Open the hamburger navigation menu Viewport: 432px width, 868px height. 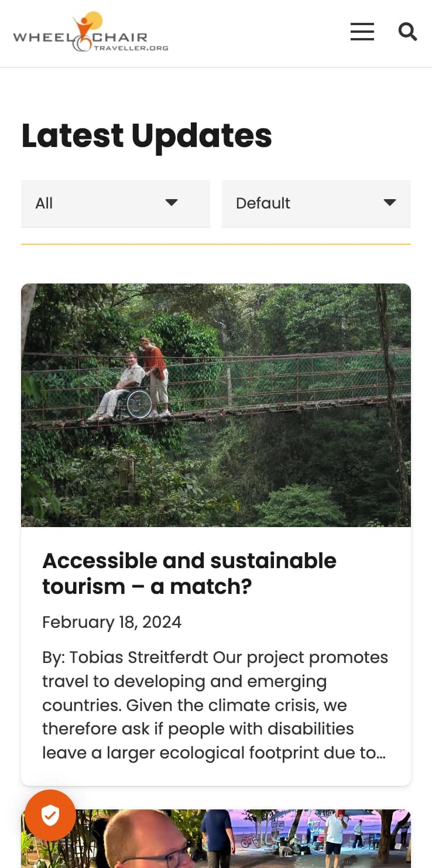pyautogui.click(x=362, y=32)
